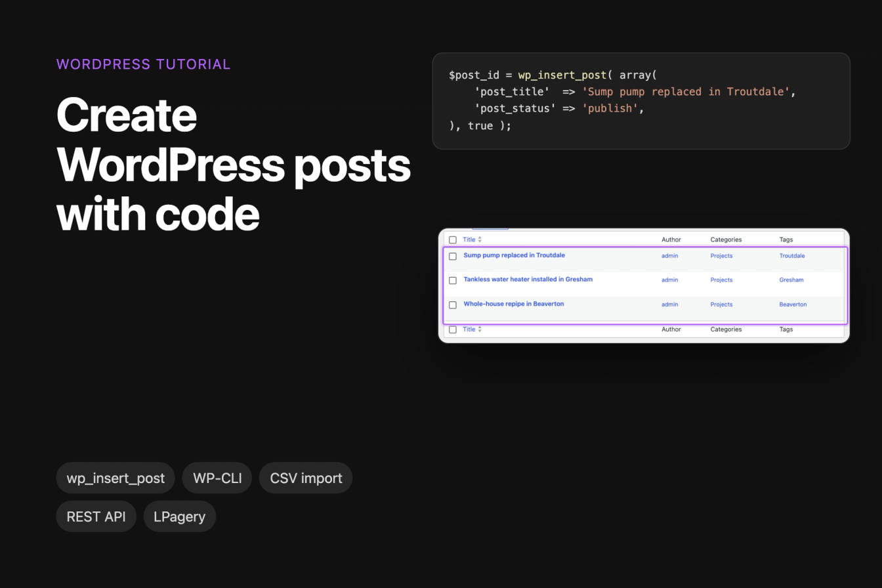Filter by Troutdale tag

click(792, 256)
